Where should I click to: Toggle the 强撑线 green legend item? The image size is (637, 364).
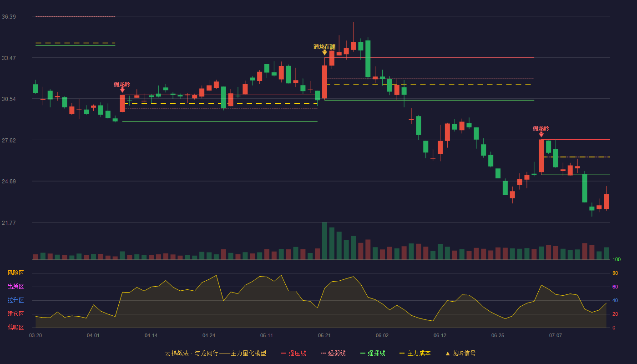tap(373, 353)
